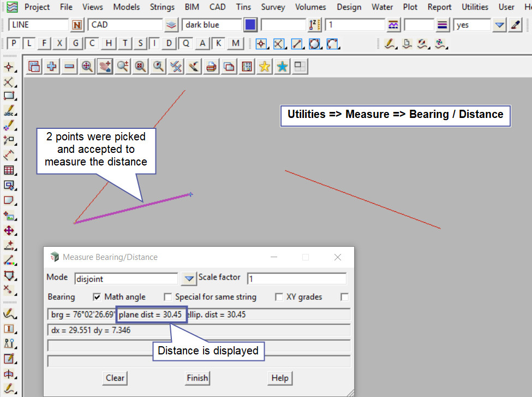The width and height of the screenshot is (532, 397).
Task: Open the model list icon next to CAD field
Action: pyautogui.click(x=172, y=25)
